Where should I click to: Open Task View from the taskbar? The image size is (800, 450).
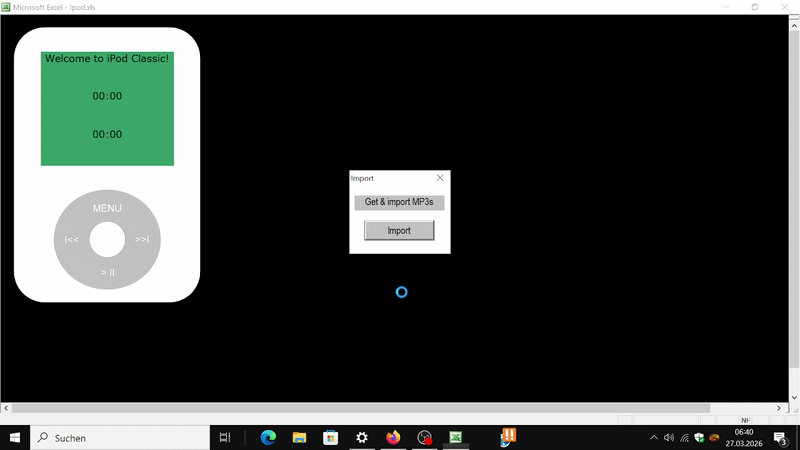click(225, 437)
